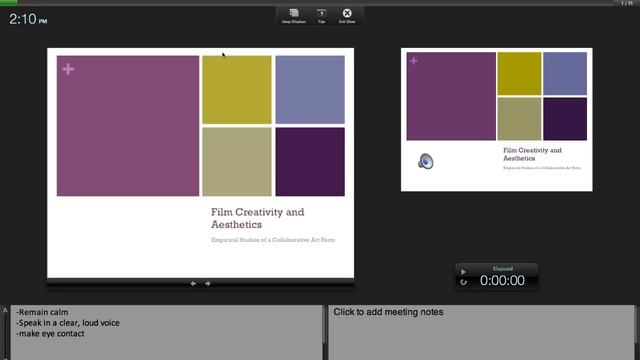Screen dimensions: 640x360
Task: Click the '-Remain calm' note line
Action: 42,312
